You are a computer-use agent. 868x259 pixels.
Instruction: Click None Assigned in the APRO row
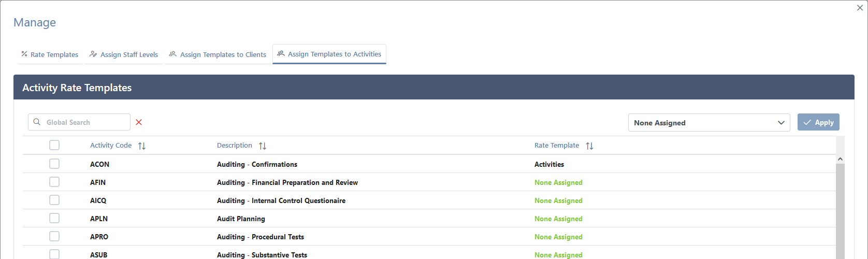pos(558,237)
